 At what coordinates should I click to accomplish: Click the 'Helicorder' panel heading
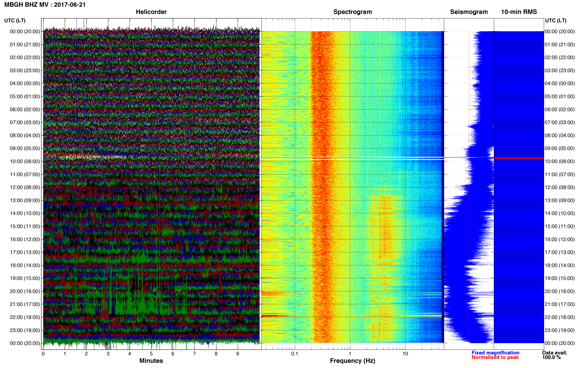[x=151, y=12]
